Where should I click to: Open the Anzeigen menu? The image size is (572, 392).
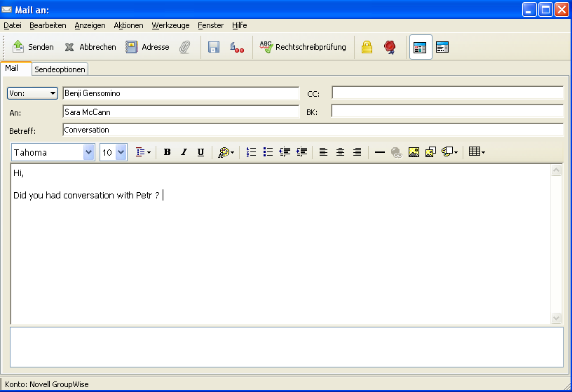tap(90, 25)
